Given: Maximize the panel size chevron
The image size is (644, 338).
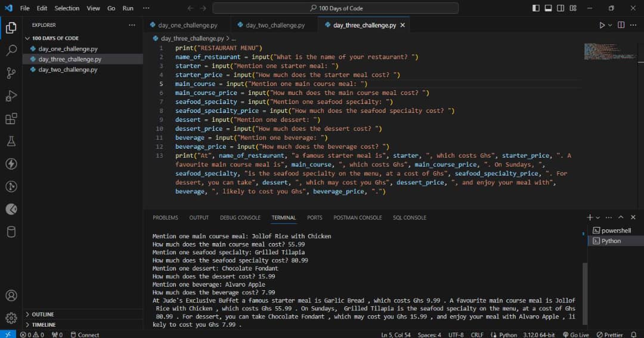Looking at the screenshot, I should point(621,217).
